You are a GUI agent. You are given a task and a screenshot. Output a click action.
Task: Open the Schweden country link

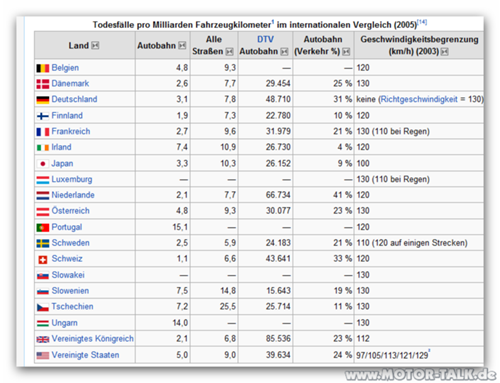point(71,243)
